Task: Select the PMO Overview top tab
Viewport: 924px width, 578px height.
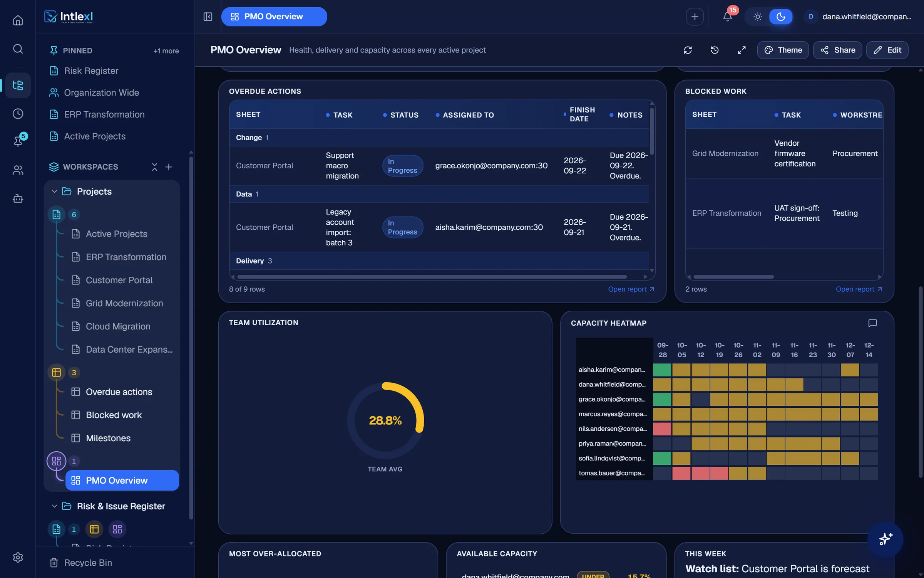Action: pyautogui.click(x=274, y=17)
